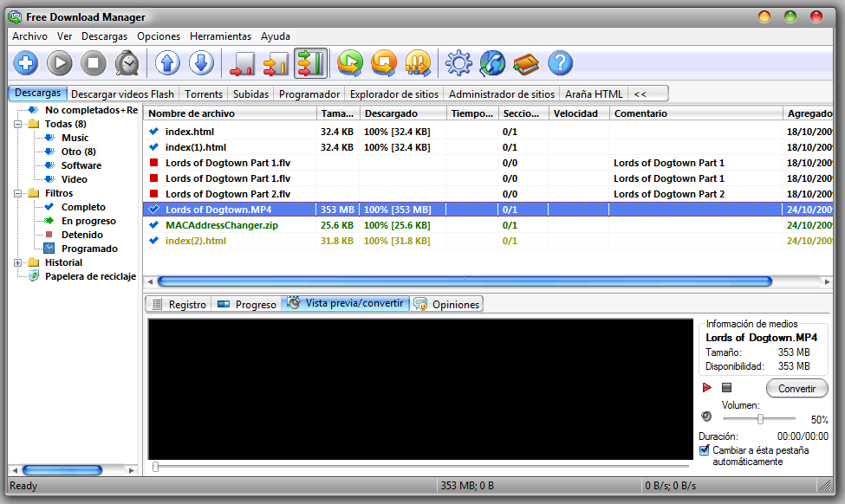Collapse the Todas (8) tree folder
Viewport: 845px width, 504px height.
click(x=18, y=124)
